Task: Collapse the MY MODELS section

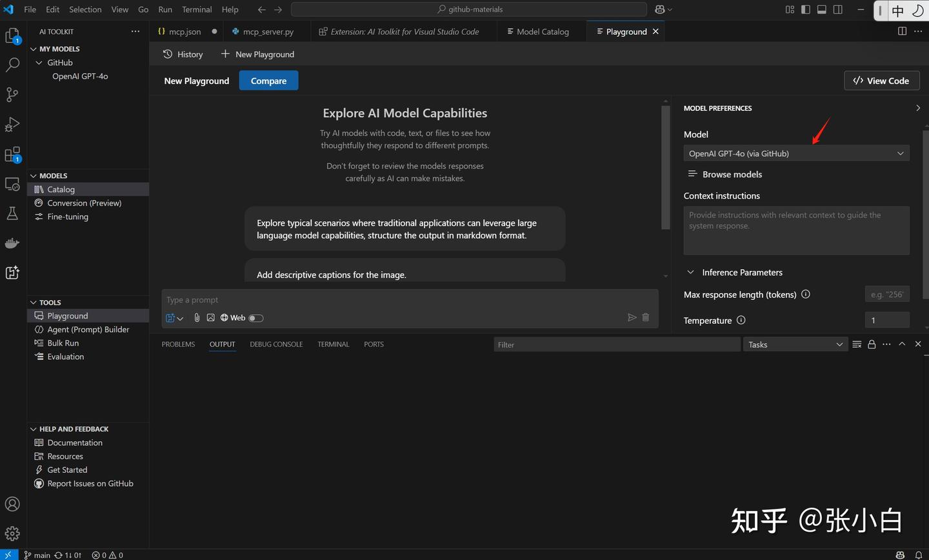Action: click(x=34, y=49)
